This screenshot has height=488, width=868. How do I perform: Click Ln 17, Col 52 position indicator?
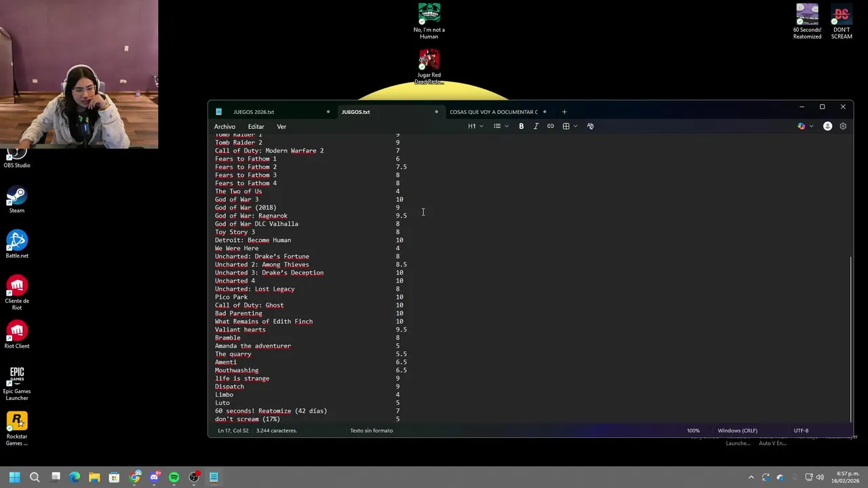(x=233, y=430)
